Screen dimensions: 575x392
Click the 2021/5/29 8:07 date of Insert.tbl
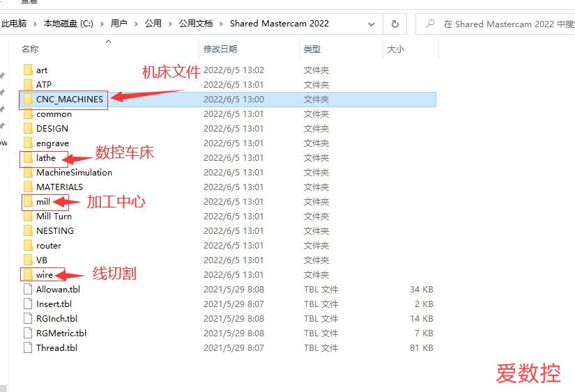234,304
